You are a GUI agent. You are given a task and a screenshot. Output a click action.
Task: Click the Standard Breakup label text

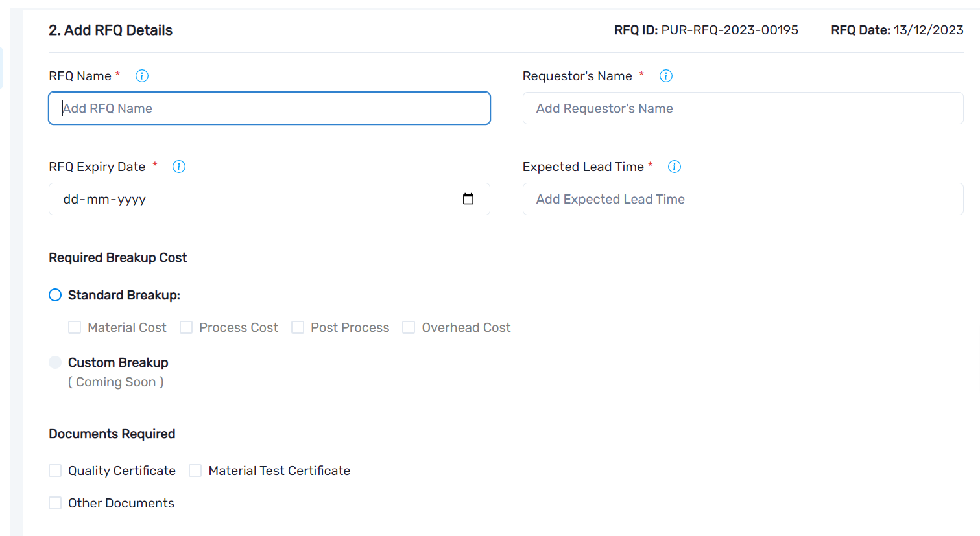[124, 295]
